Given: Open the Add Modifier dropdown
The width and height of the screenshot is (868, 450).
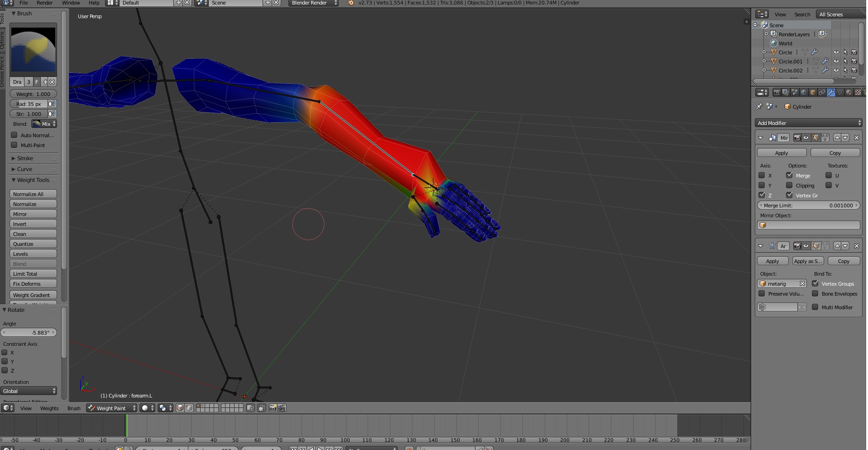Looking at the screenshot, I should [x=808, y=123].
